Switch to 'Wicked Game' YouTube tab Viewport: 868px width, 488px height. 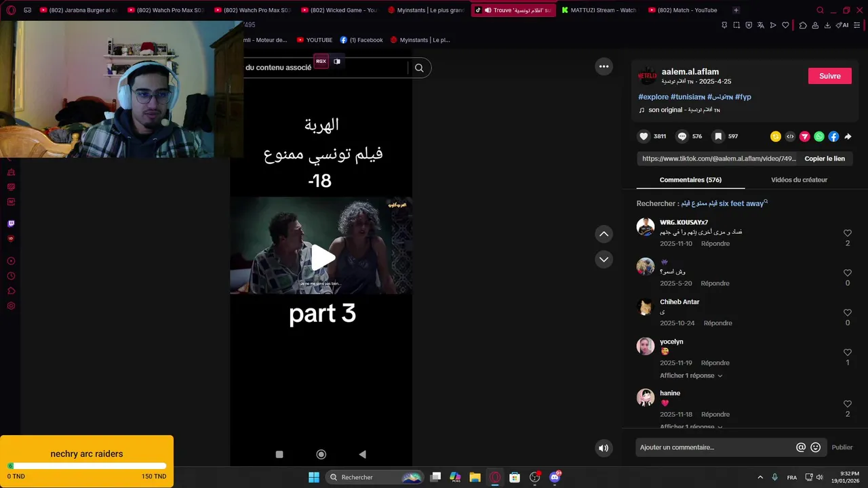(x=339, y=10)
